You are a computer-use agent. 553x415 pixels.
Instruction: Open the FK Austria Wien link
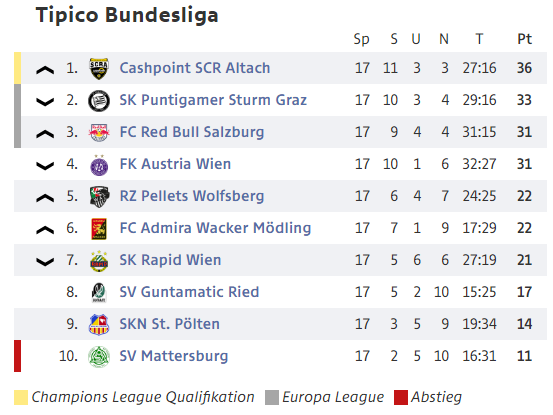tap(175, 164)
